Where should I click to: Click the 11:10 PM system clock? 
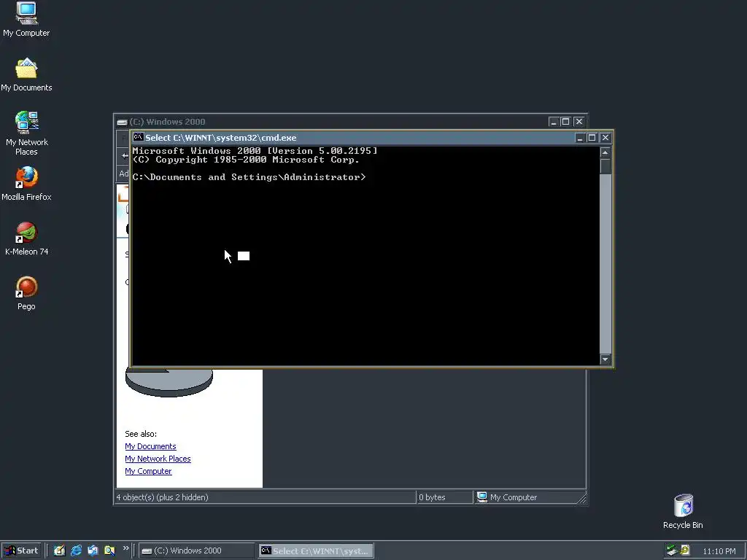click(x=719, y=551)
